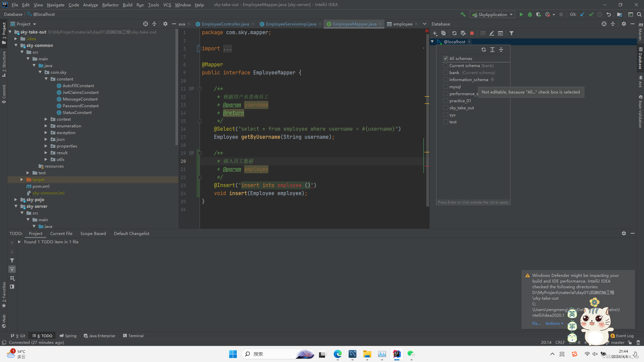The width and height of the screenshot is (644, 362).
Task: Toggle sky_take_out schema checkbox
Action: tap(446, 108)
